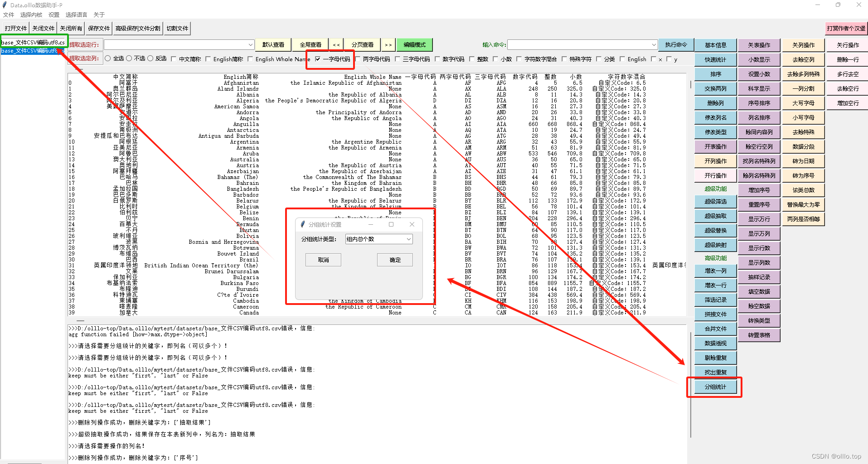
Task: Expand the 提取选定行 combo box
Action: [x=251, y=44]
